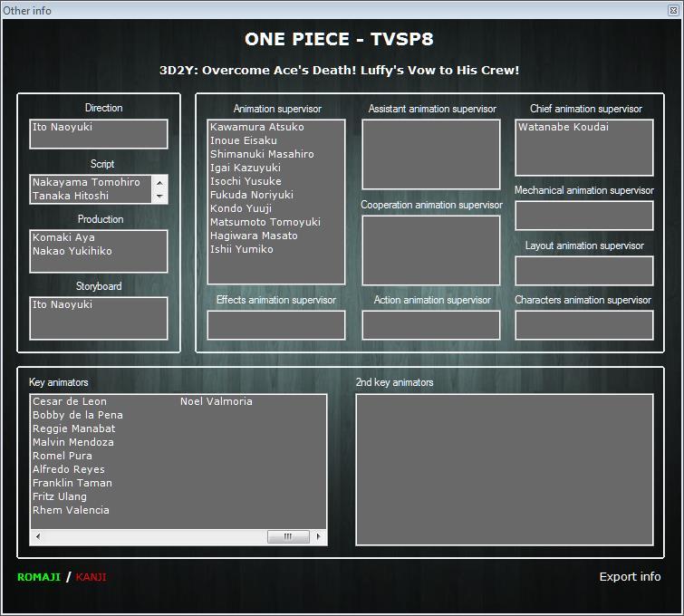The height and width of the screenshot is (616, 684).
Task: Select Noel Valmoria key animator
Action: point(217,401)
